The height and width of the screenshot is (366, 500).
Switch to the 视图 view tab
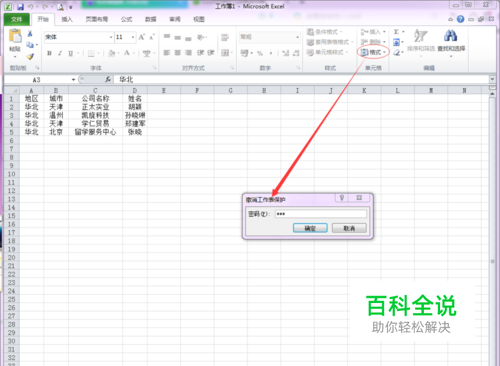click(x=199, y=19)
